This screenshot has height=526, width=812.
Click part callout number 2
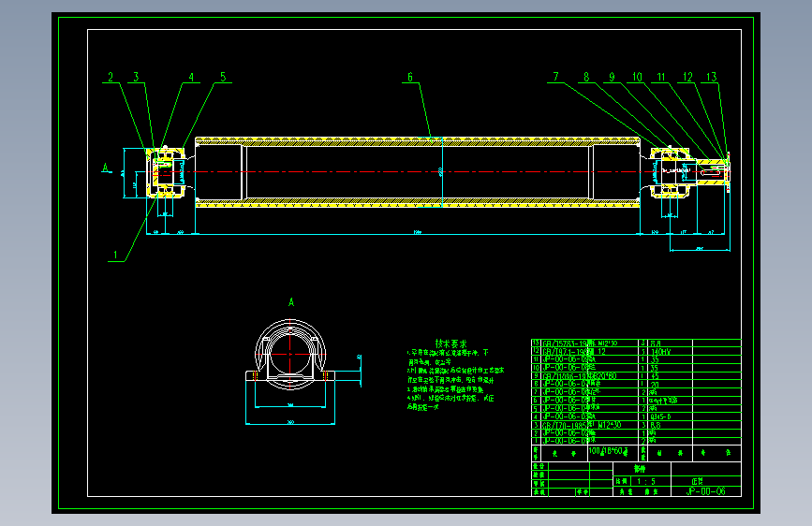(x=111, y=77)
